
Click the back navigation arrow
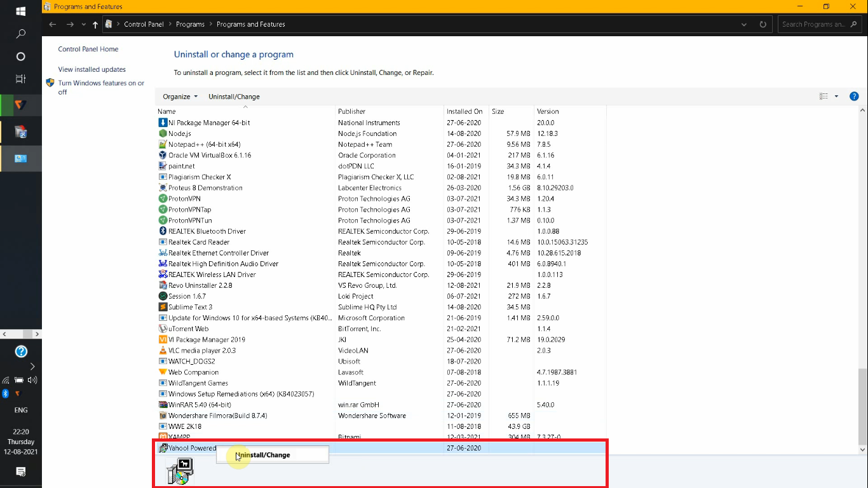tap(52, 24)
